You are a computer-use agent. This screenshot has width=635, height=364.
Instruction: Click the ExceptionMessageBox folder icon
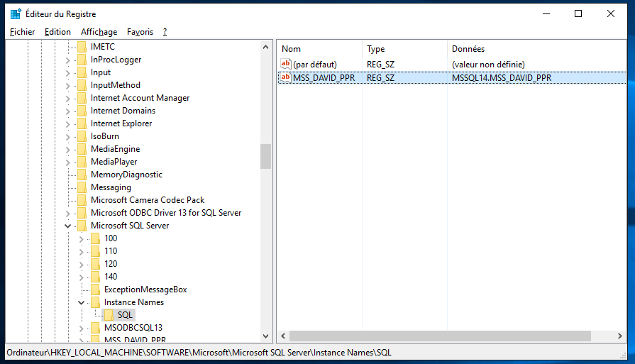pyautogui.click(x=96, y=289)
